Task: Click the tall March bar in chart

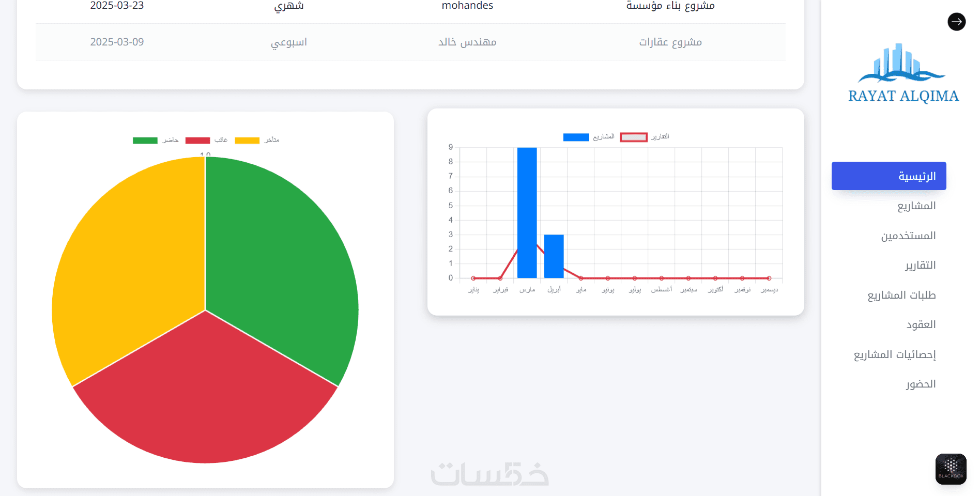Action: tap(527, 213)
